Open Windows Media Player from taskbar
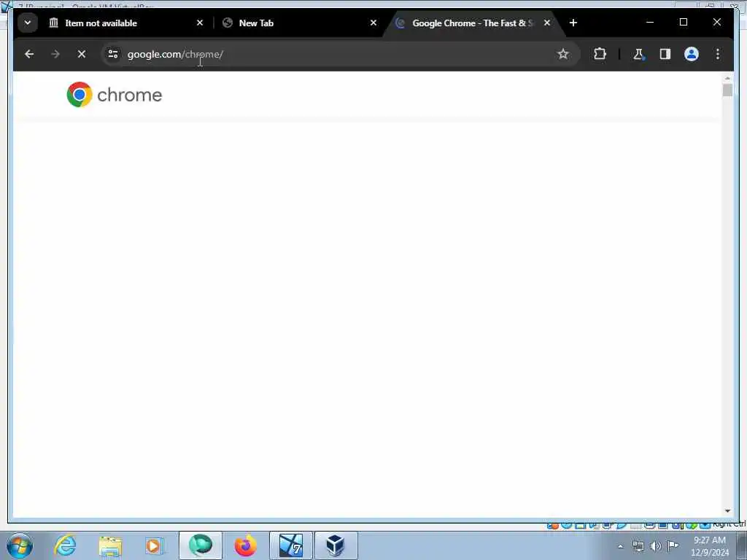 click(x=155, y=545)
